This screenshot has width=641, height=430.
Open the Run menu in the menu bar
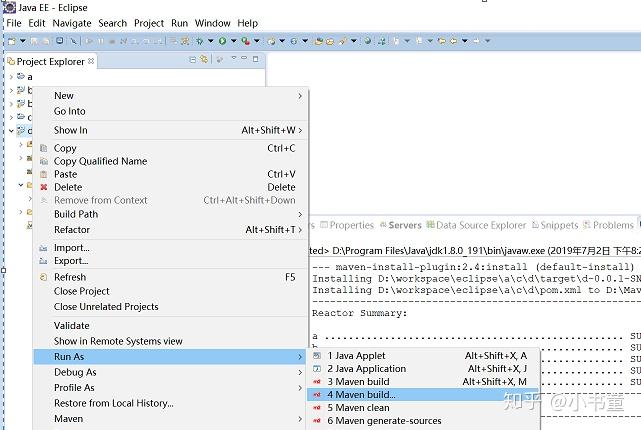tap(179, 23)
